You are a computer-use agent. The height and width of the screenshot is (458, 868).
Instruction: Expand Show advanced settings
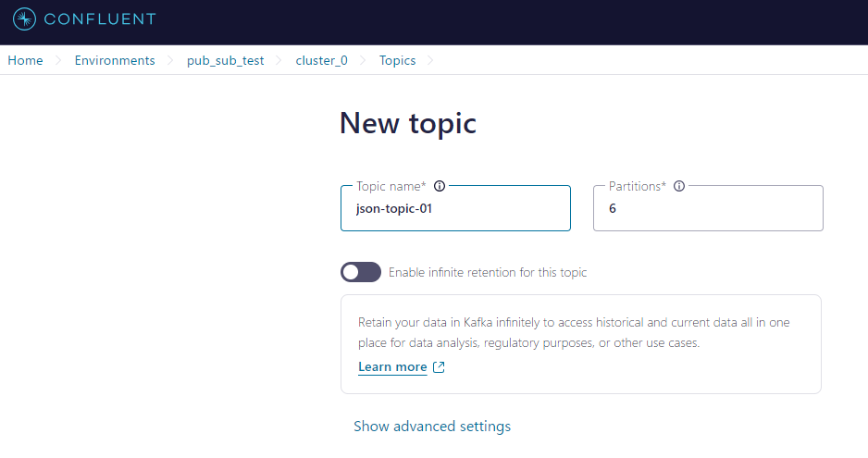(432, 427)
